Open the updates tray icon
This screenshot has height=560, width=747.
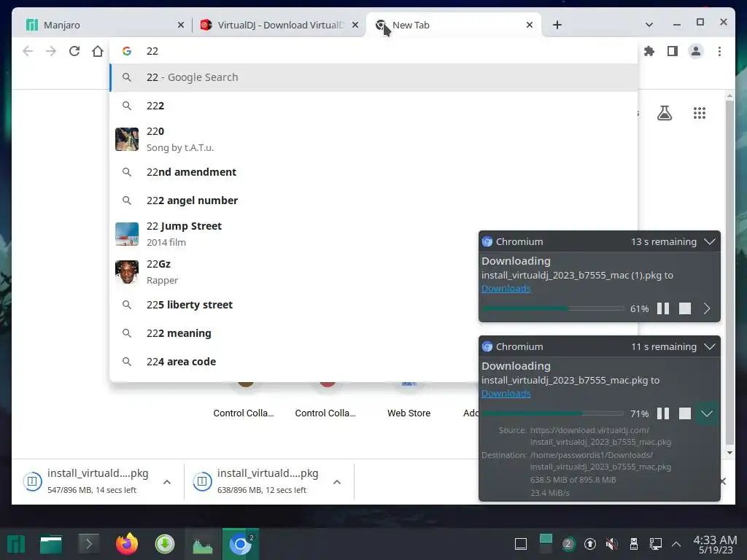[589, 544]
